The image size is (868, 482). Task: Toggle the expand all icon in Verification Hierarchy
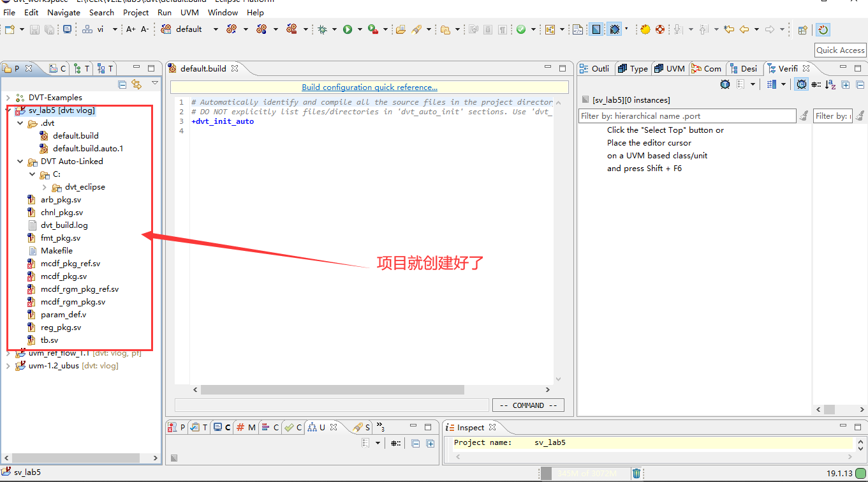[846, 84]
